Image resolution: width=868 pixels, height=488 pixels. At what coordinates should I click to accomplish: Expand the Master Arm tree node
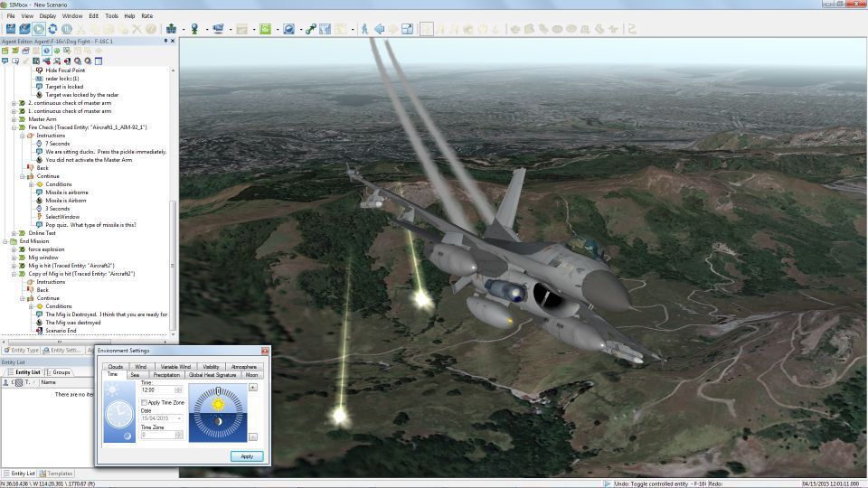[x=14, y=119]
